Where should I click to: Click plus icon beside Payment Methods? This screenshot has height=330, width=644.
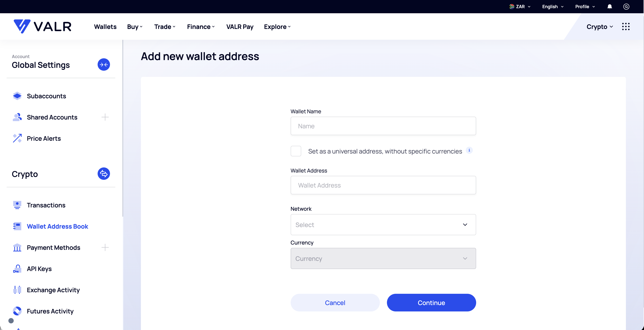tap(105, 247)
